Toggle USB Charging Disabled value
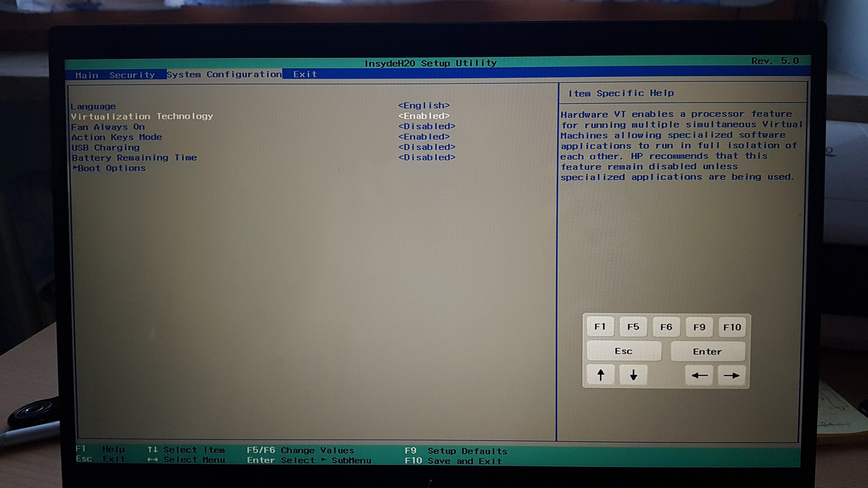The height and width of the screenshot is (488, 868). [426, 147]
